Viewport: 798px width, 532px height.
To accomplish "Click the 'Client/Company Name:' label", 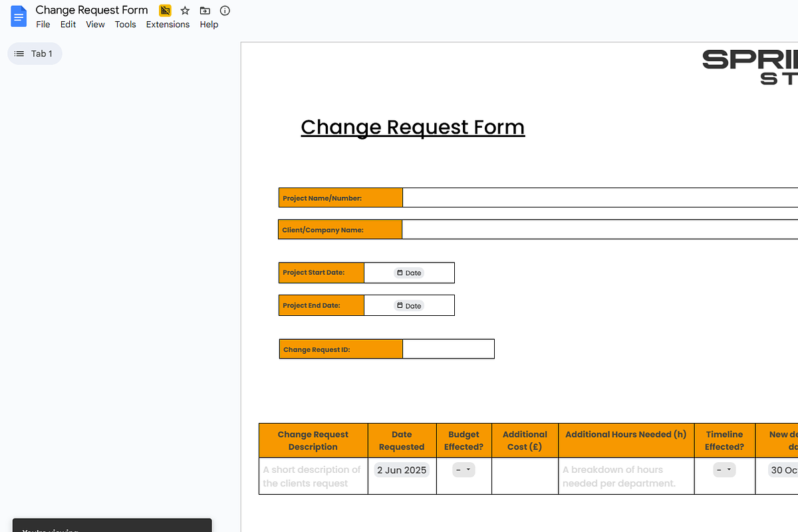I will (x=323, y=230).
